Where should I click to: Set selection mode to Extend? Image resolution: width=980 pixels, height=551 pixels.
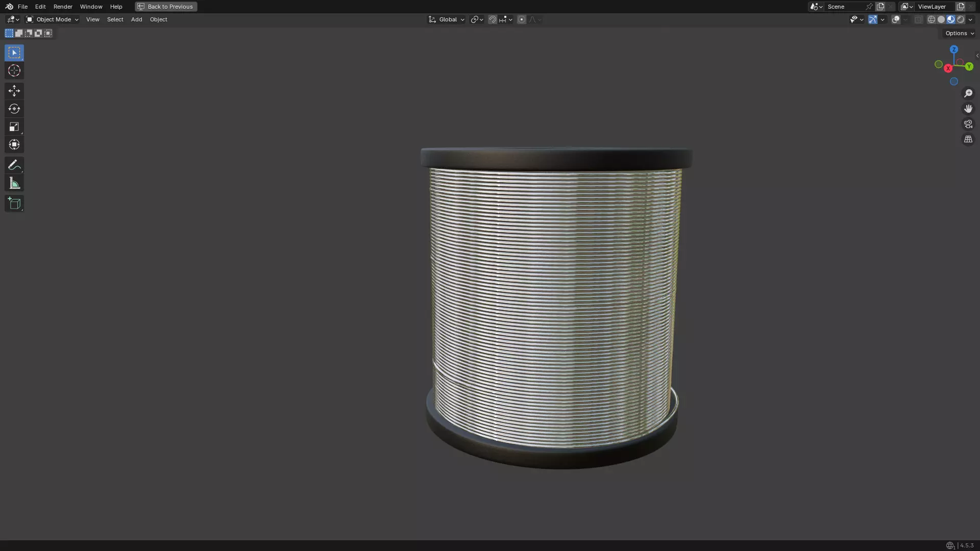pyautogui.click(x=19, y=33)
